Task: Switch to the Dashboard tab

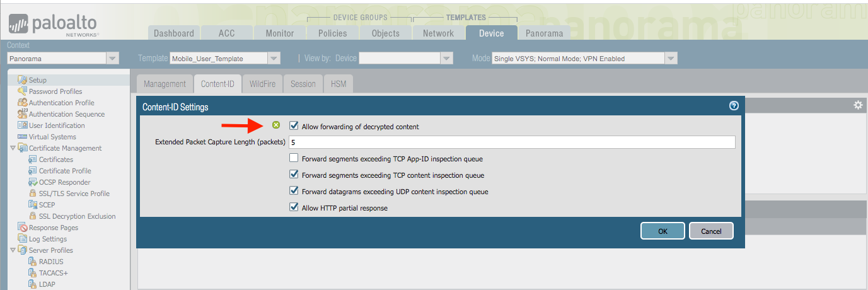Action: [174, 33]
